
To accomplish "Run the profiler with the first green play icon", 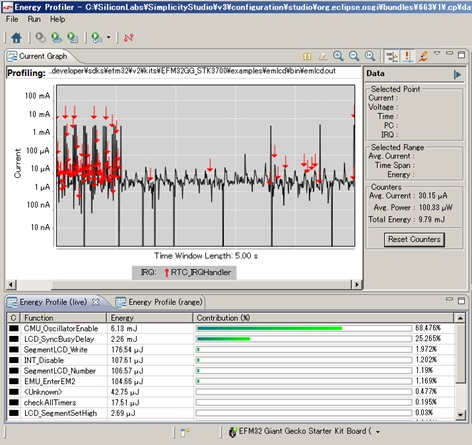I will 57,38.
